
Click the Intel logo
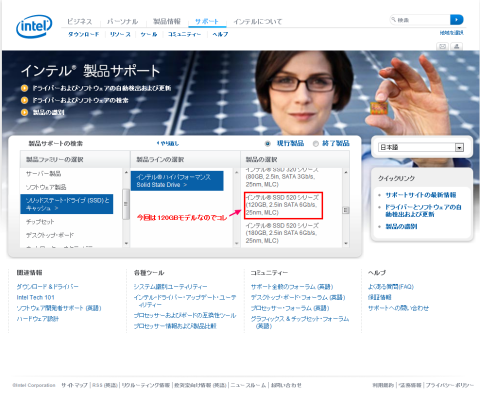pos(34,26)
